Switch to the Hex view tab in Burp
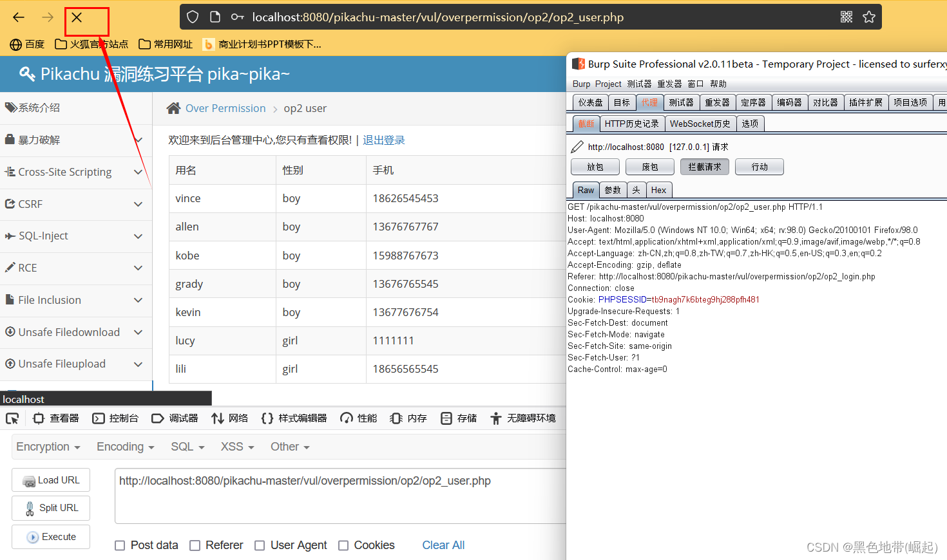 [x=658, y=190]
